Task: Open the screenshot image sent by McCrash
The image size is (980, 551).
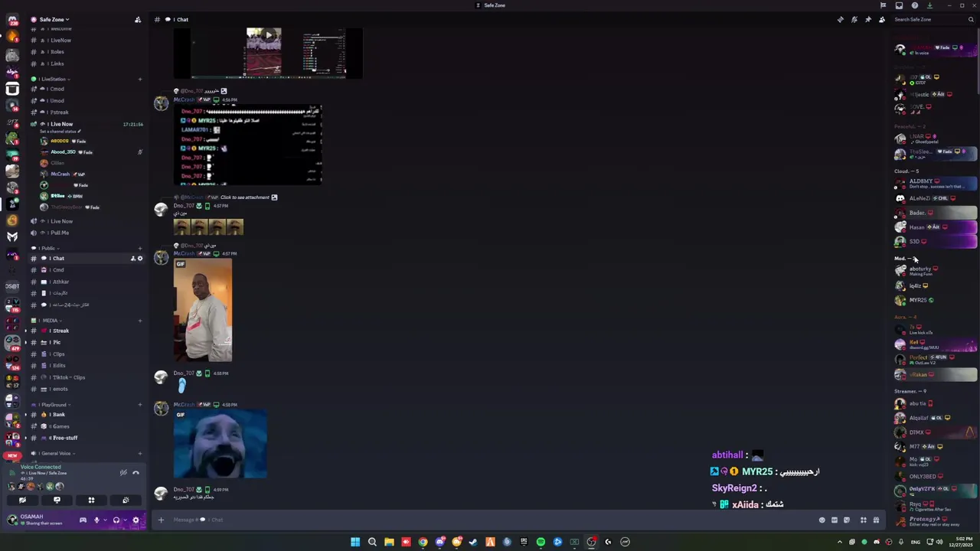Action: (x=248, y=144)
